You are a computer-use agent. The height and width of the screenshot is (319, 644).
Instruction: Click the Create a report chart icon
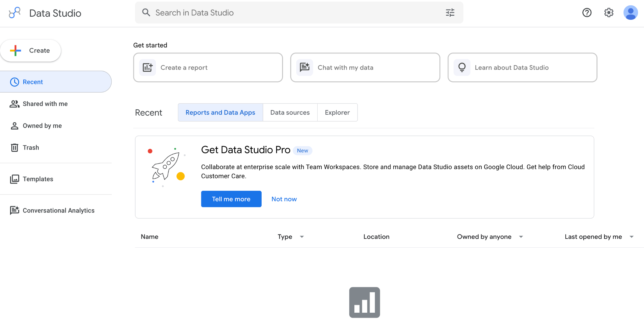[147, 68]
